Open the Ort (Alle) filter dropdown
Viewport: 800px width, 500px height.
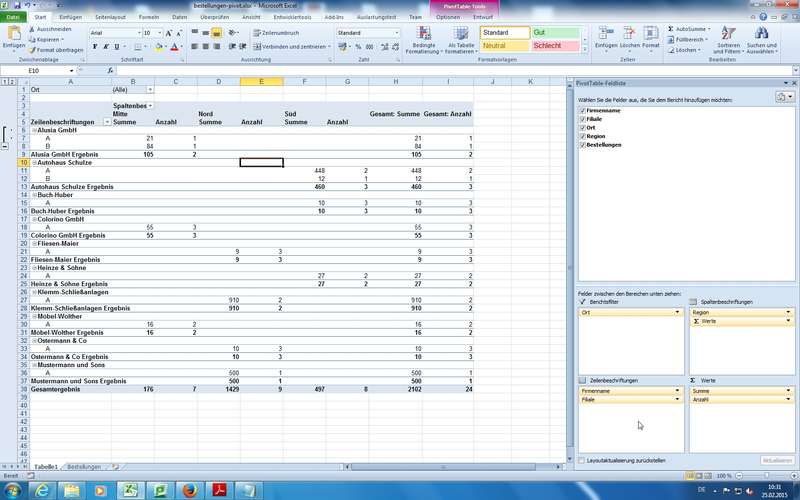(x=150, y=89)
